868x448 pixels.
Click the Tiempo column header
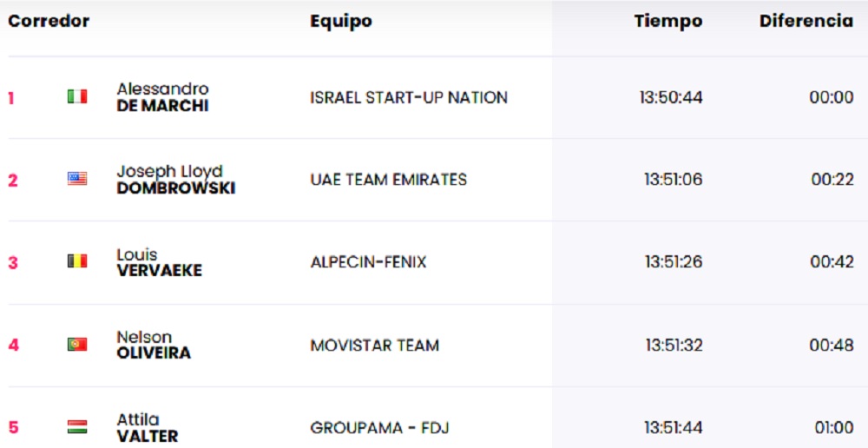tap(667, 22)
